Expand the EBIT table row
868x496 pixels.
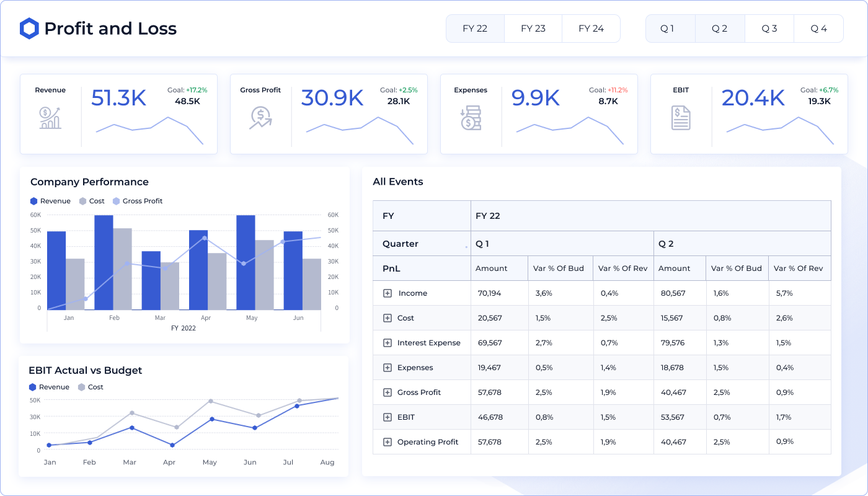tap(387, 417)
